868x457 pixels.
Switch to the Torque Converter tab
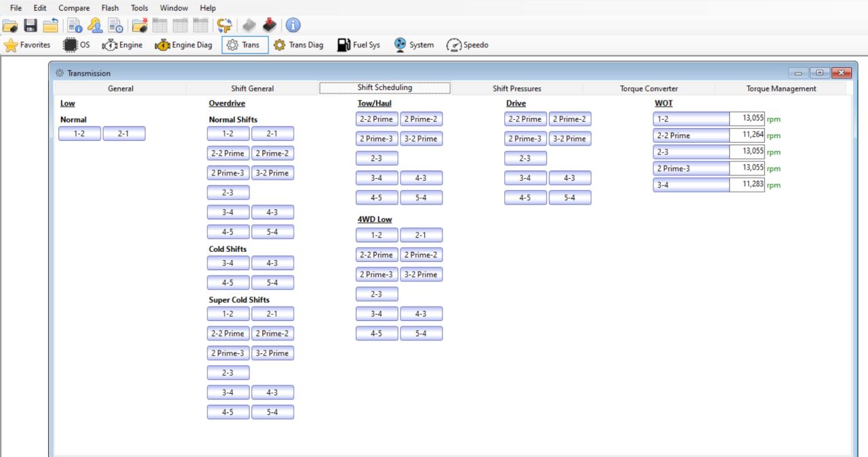point(648,89)
